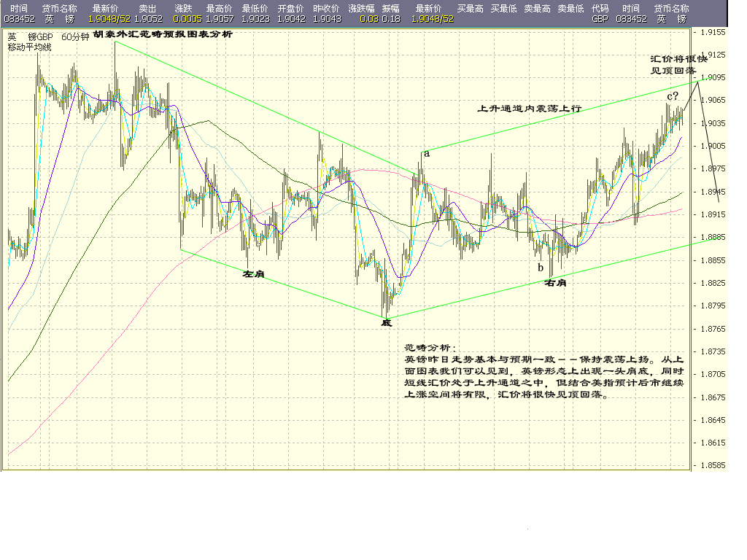Click the wave label a
747x560 pixels.
427,153
